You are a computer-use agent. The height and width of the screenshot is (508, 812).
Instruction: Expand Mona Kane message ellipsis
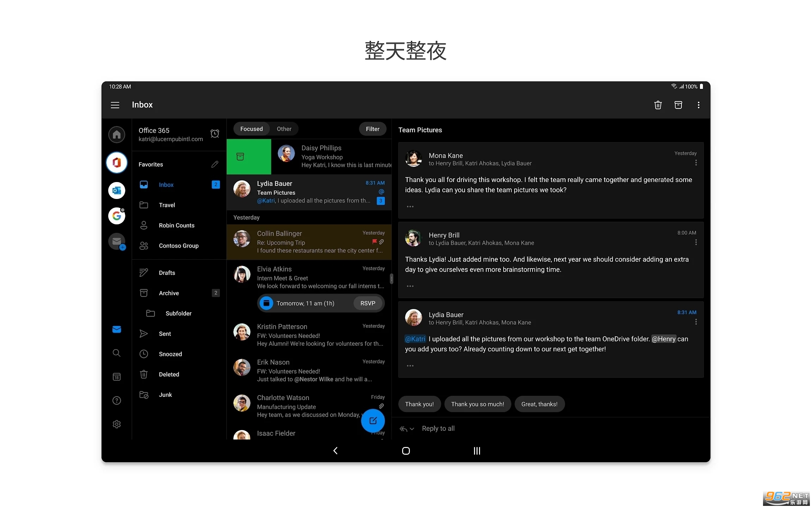click(x=410, y=207)
